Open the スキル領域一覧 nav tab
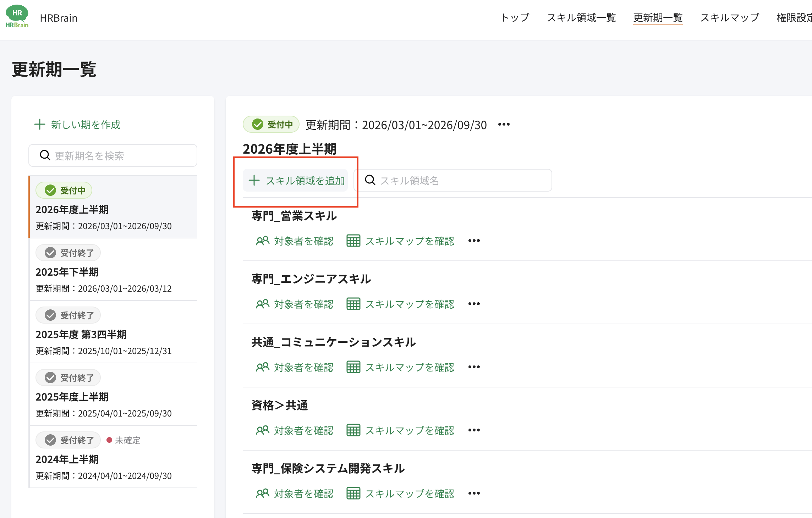This screenshot has height=518, width=812. pyautogui.click(x=581, y=18)
